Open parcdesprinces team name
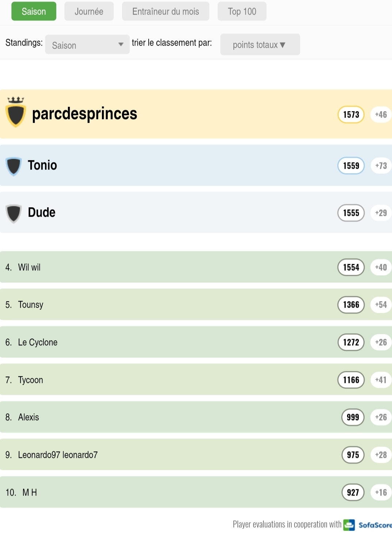The height and width of the screenshot is (538, 392). [84, 114]
